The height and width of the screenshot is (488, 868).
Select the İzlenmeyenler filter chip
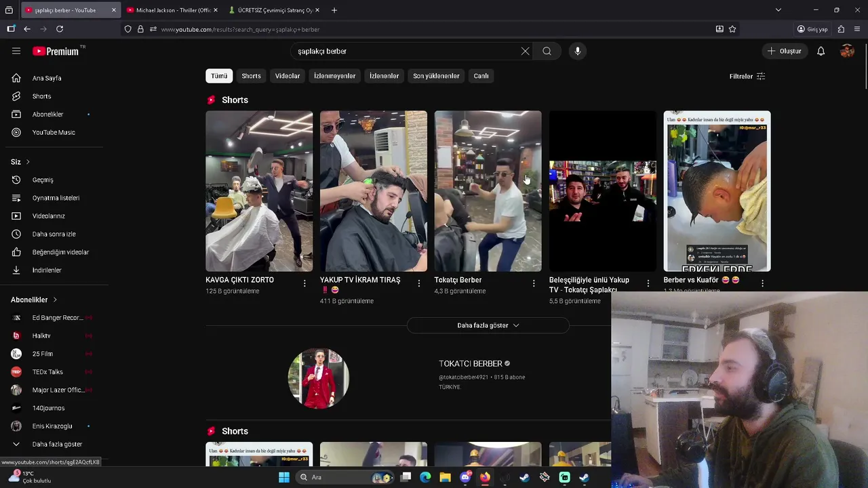pos(334,76)
